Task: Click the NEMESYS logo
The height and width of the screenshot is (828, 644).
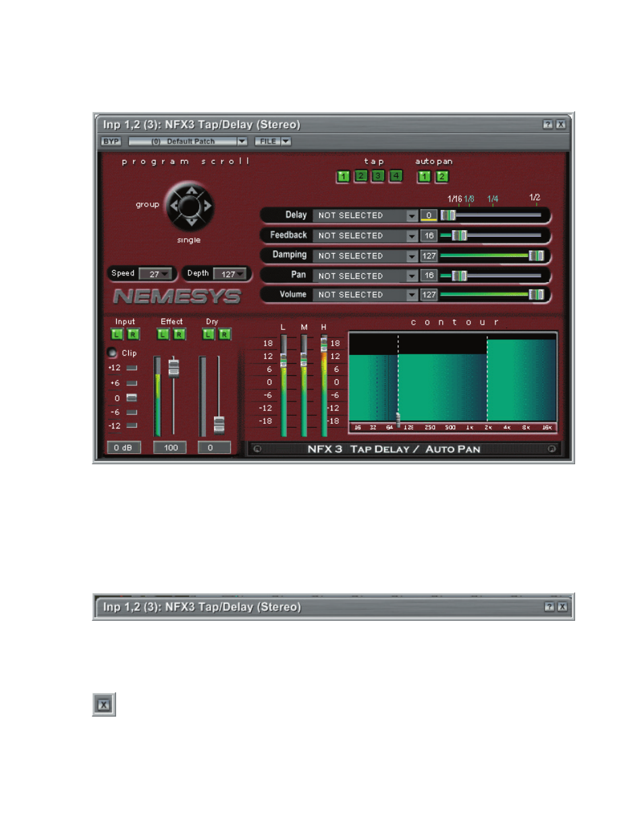Action: click(x=177, y=296)
